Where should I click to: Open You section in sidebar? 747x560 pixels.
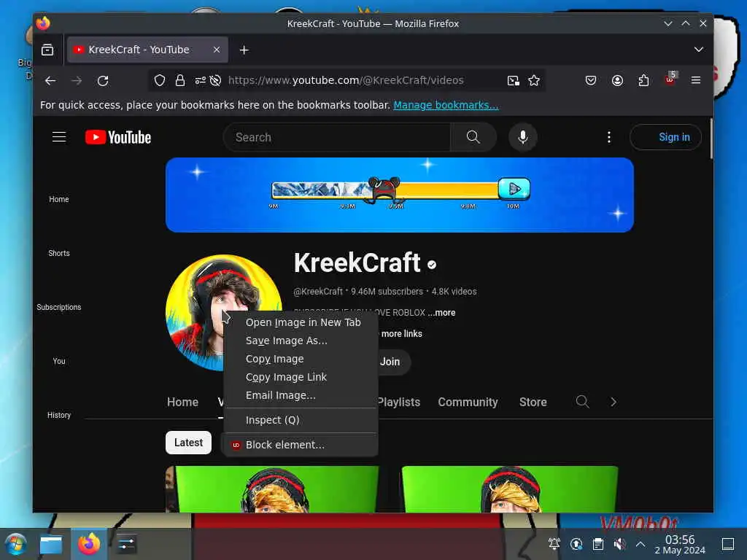(59, 361)
